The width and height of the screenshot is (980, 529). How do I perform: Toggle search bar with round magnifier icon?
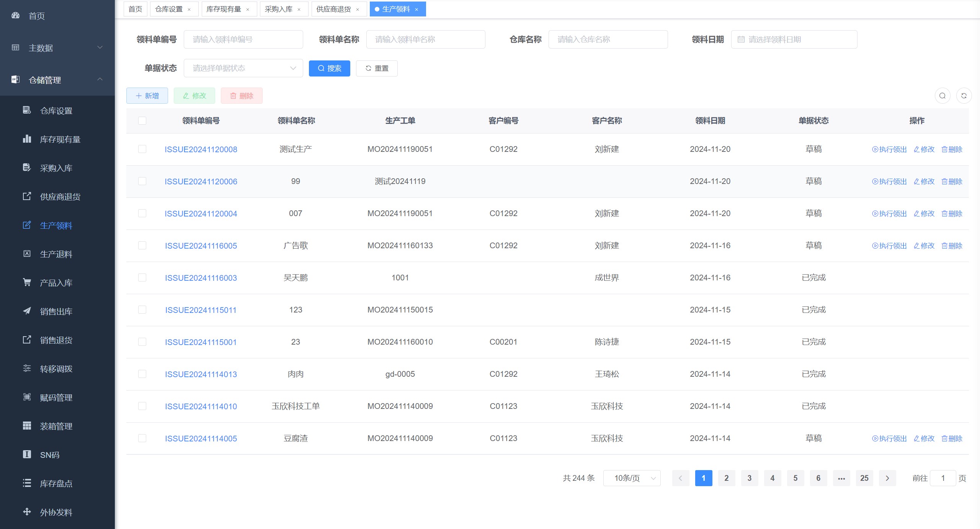tap(942, 96)
